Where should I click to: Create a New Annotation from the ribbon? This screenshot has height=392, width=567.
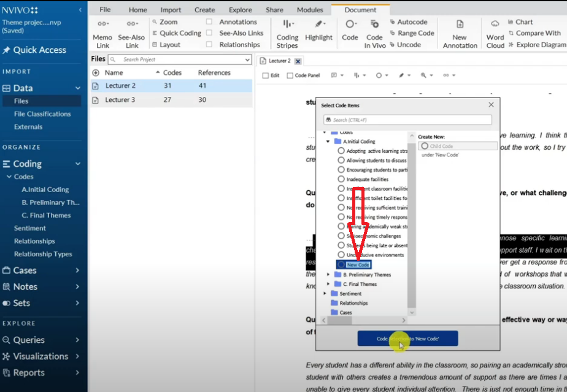tap(460, 34)
